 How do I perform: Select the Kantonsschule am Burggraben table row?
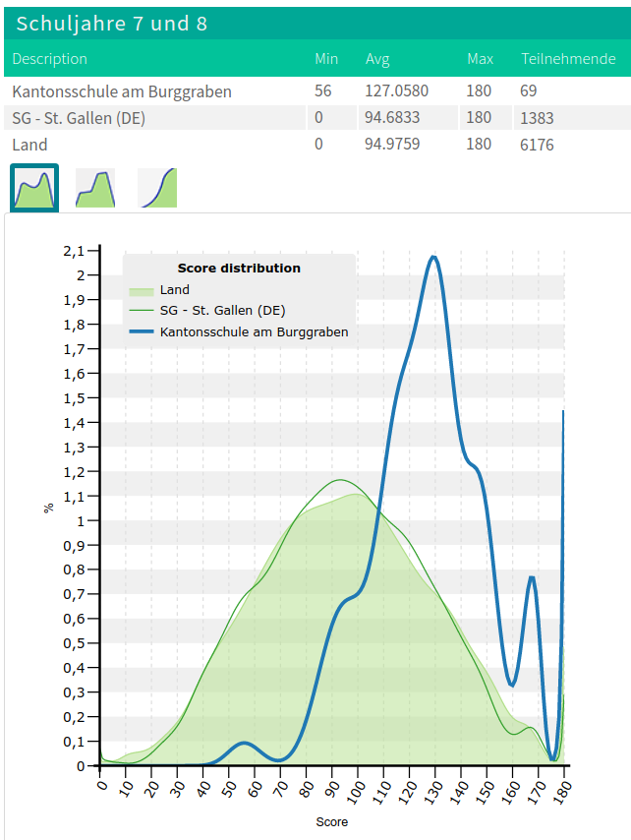point(122,91)
